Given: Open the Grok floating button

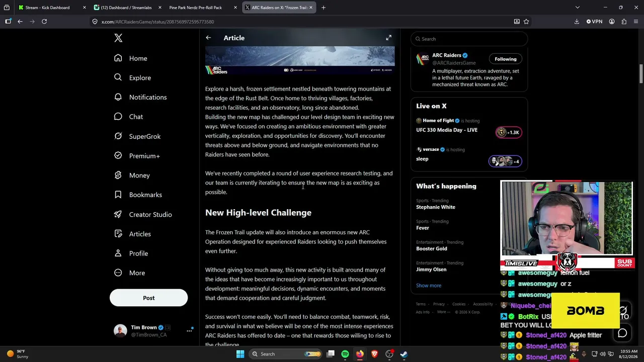Looking at the screenshot, I should (623, 310).
